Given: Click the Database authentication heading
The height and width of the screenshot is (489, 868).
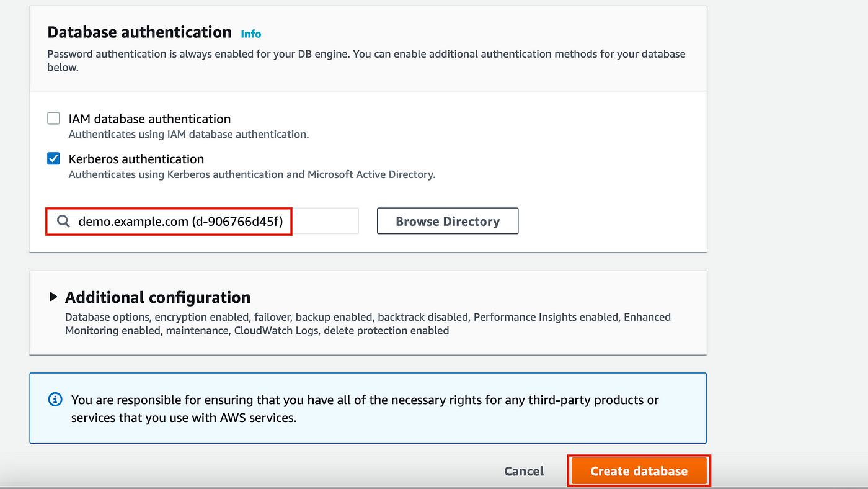Looking at the screenshot, I should pos(139,32).
